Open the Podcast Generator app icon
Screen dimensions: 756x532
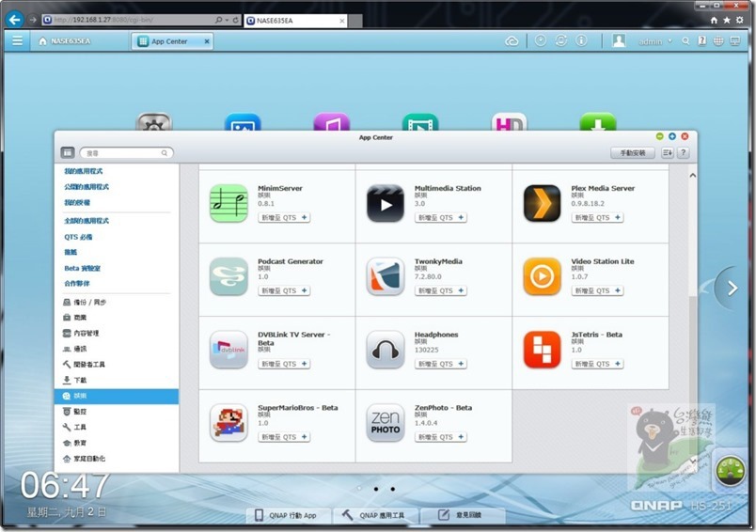pos(229,276)
